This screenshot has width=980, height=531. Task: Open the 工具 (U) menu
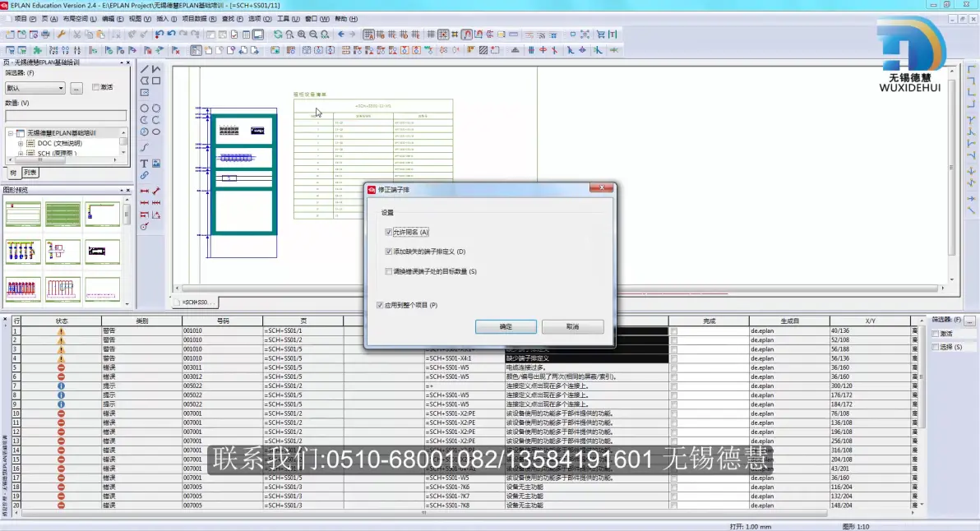[x=288, y=19]
